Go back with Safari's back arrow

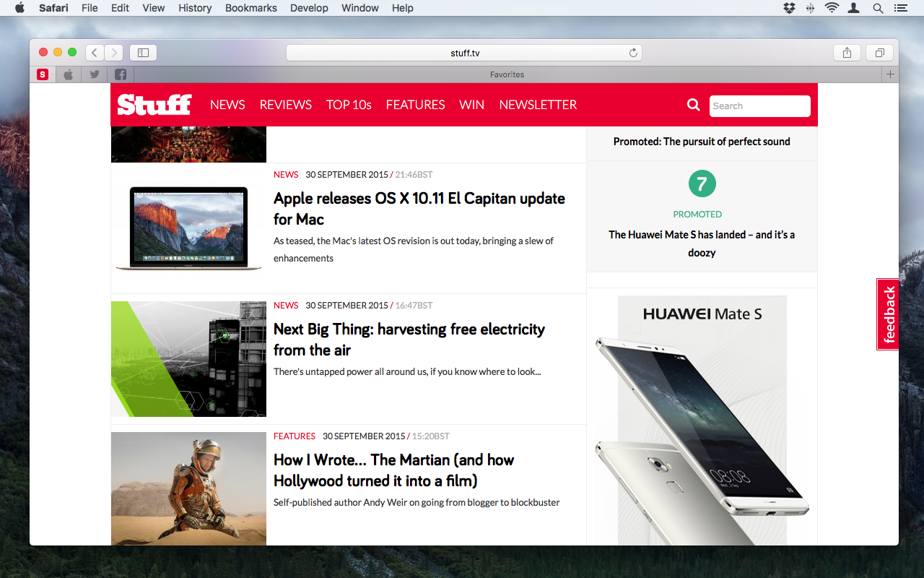[x=95, y=53]
